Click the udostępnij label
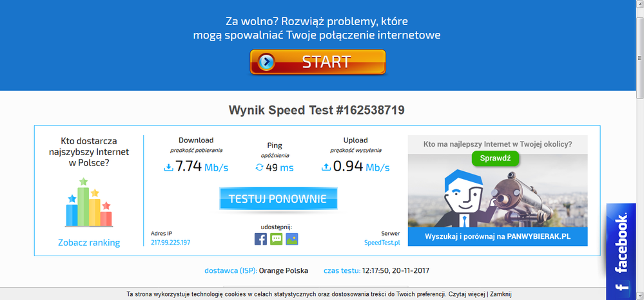The image size is (644, 300). (277, 227)
